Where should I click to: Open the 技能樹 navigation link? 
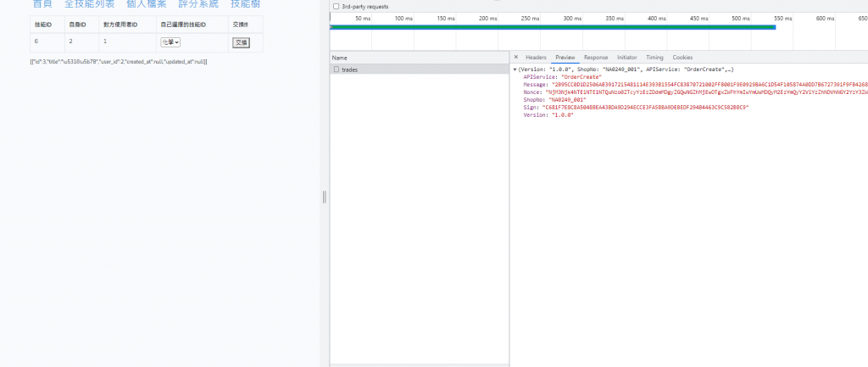[x=245, y=4]
